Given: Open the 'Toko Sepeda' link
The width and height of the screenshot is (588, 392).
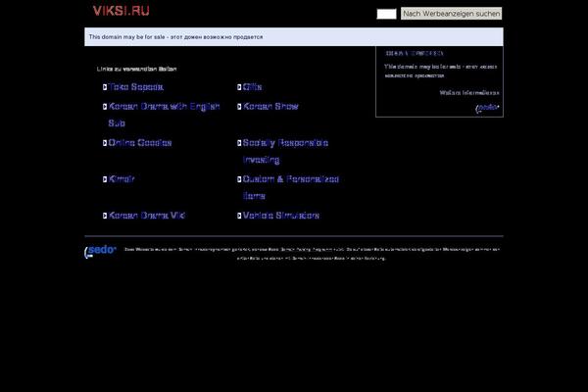Looking at the screenshot, I should coord(136,87).
